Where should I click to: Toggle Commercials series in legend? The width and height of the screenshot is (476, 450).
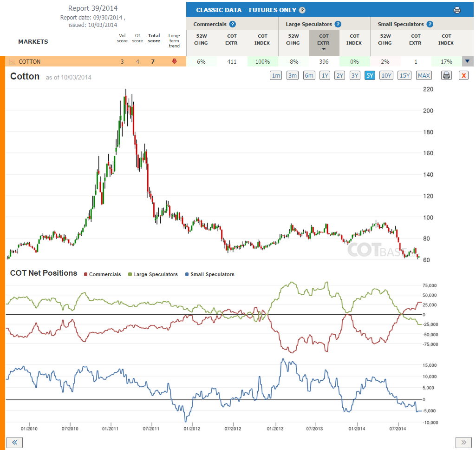tap(102, 274)
